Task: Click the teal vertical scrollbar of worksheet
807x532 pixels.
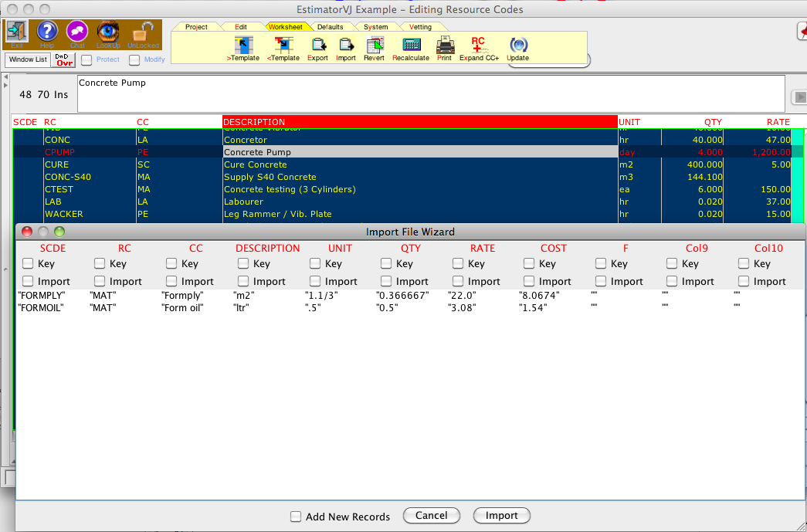Action: [797, 175]
